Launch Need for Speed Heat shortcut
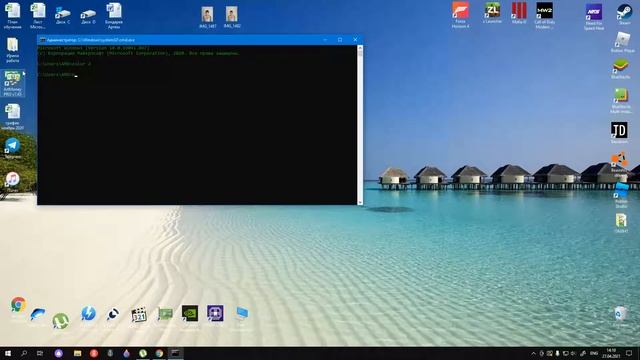This screenshot has height=360, width=640. (x=594, y=17)
